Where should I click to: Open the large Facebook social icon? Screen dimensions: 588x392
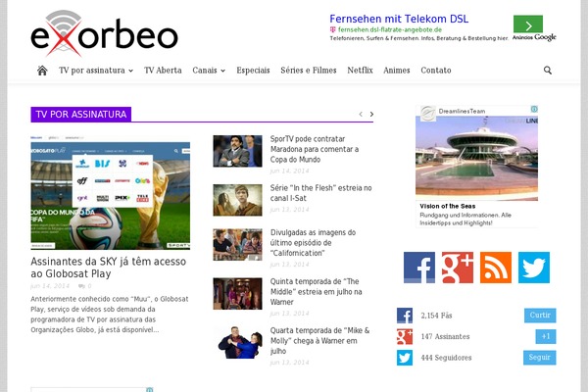coord(419,268)
